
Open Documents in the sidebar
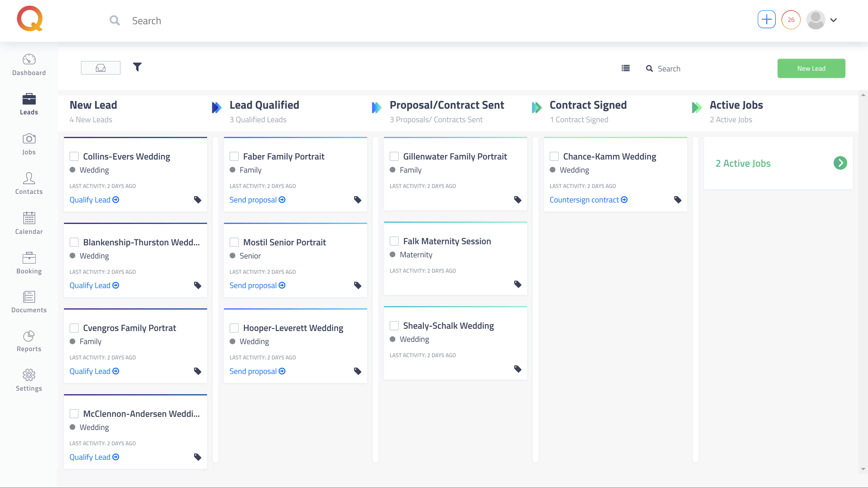click(x=29, y=302)
